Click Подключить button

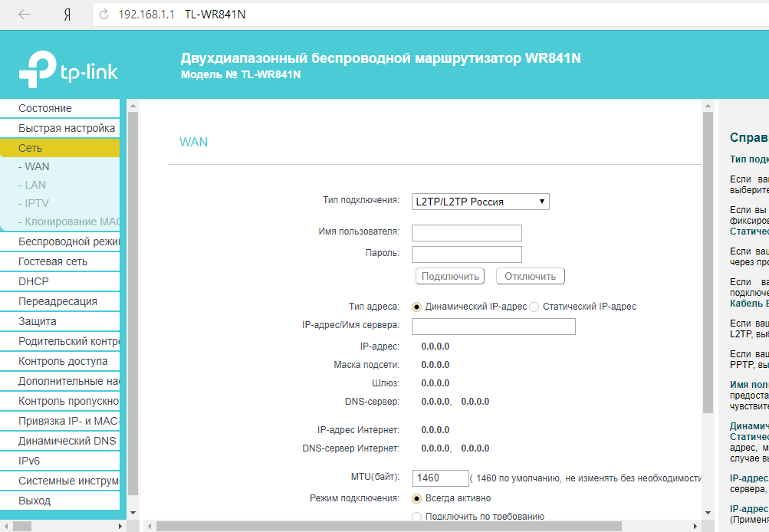tap(450, 276)
